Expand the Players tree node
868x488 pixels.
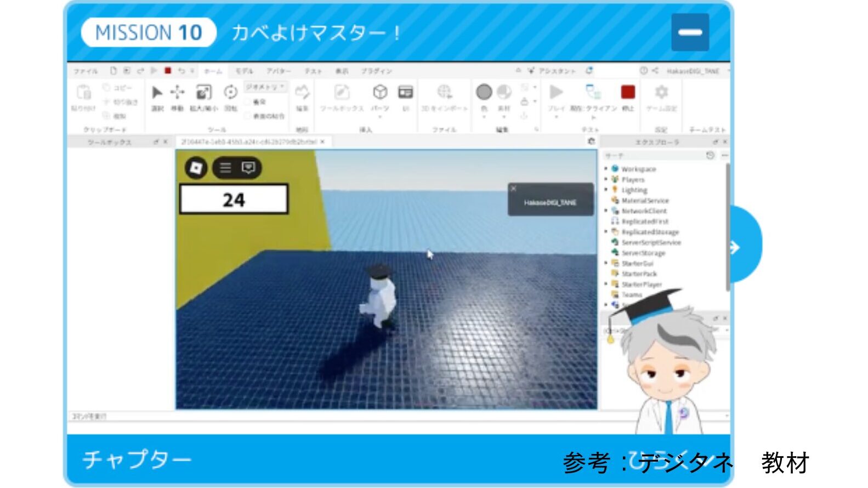click(606, 179)
